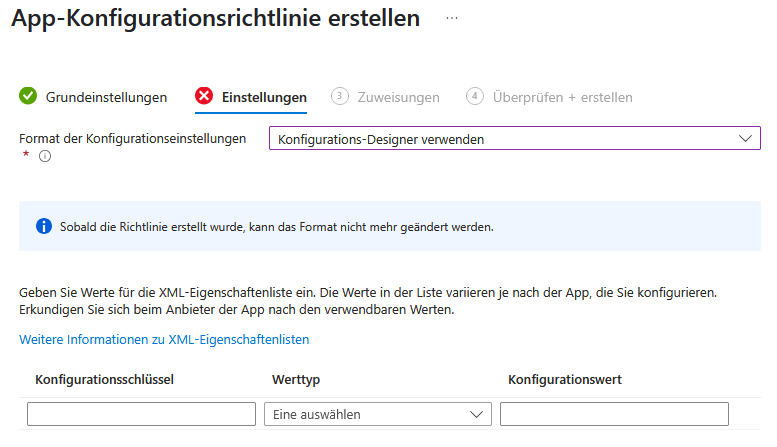This screenshot has width=777, height=447.
Task: Click the App-Konfigurationsrichtlinie erstellen page title
Action: coord(215,19)
